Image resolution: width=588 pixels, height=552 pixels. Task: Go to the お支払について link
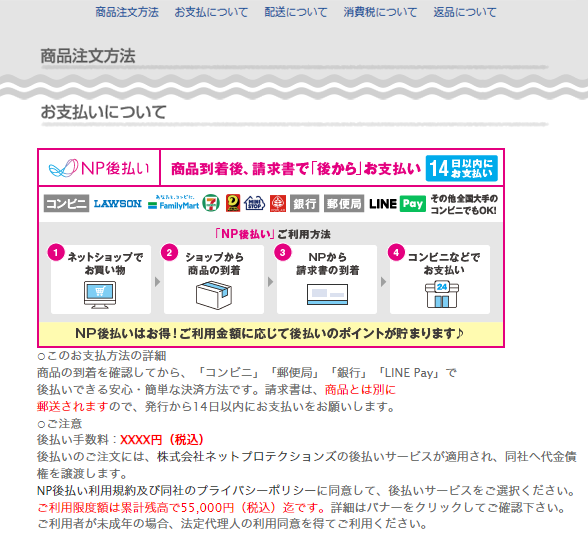tap(211, 12)
